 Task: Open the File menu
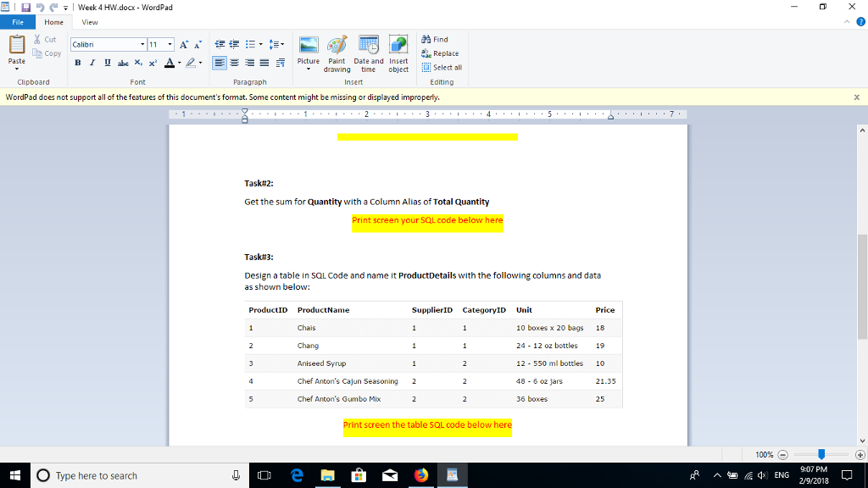[17, 22]
